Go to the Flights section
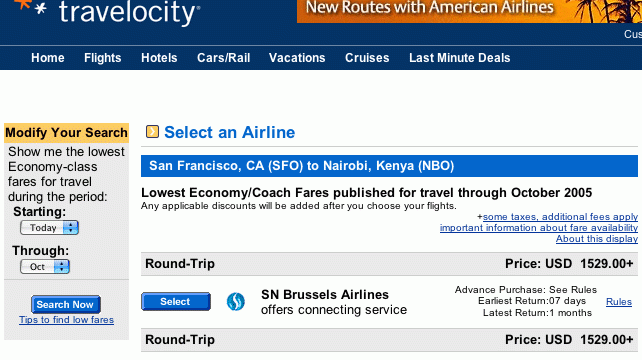642x360 pixels. 103,58
